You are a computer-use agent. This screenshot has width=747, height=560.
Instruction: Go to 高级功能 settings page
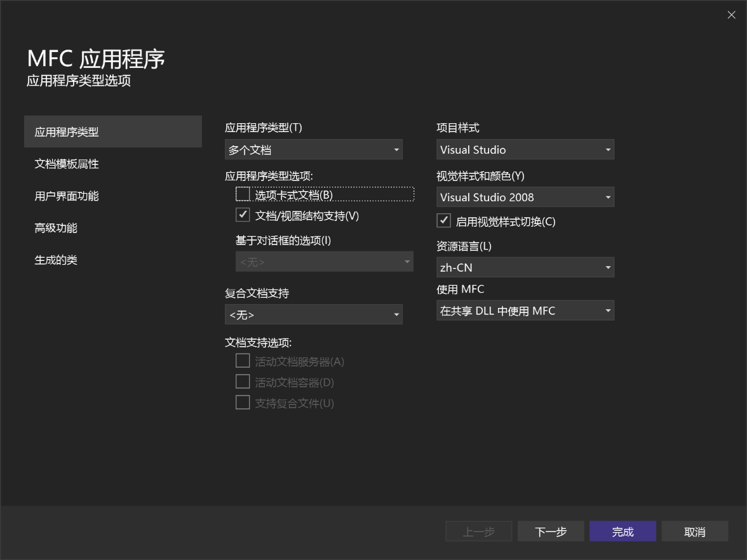(56, 228)
